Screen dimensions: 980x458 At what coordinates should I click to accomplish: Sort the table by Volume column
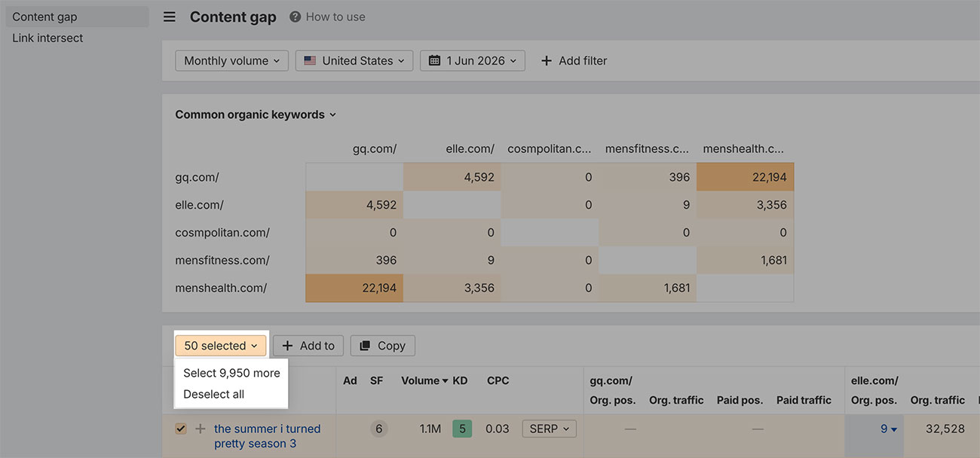(424, 380)
